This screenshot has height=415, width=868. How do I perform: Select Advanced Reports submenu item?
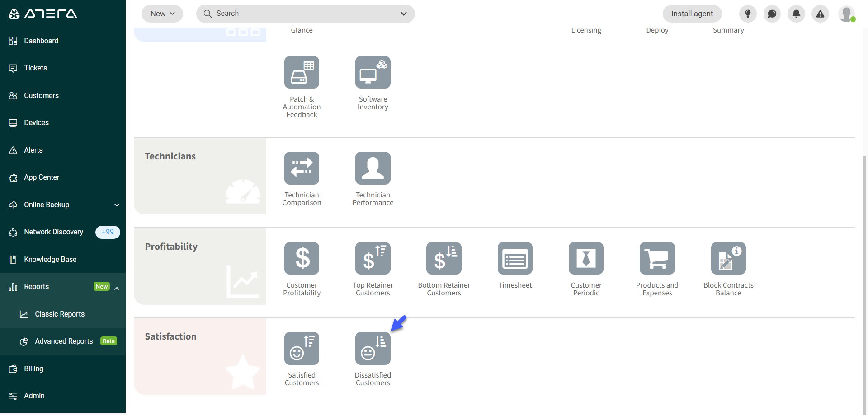[x=63, y=341]
